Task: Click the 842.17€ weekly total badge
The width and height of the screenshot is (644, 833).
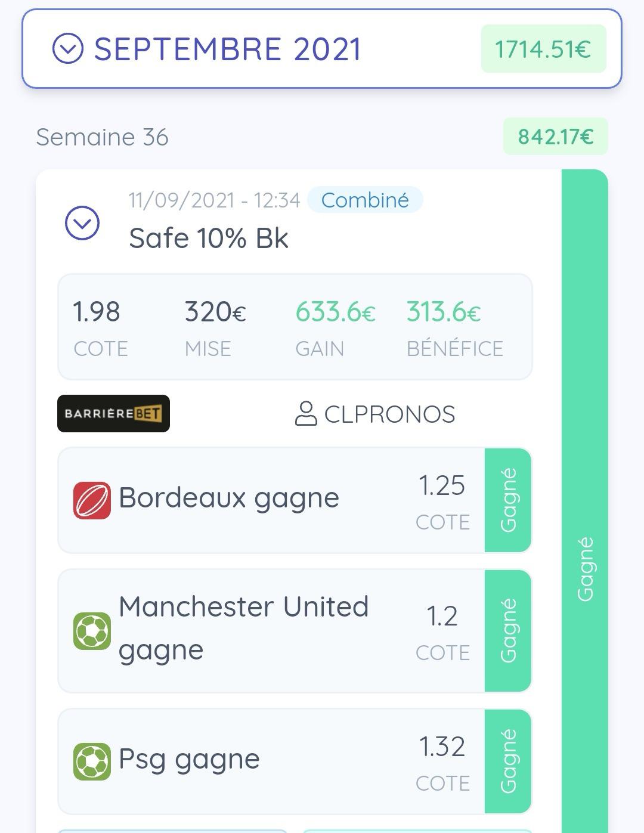Action: [x=555, y=137]
